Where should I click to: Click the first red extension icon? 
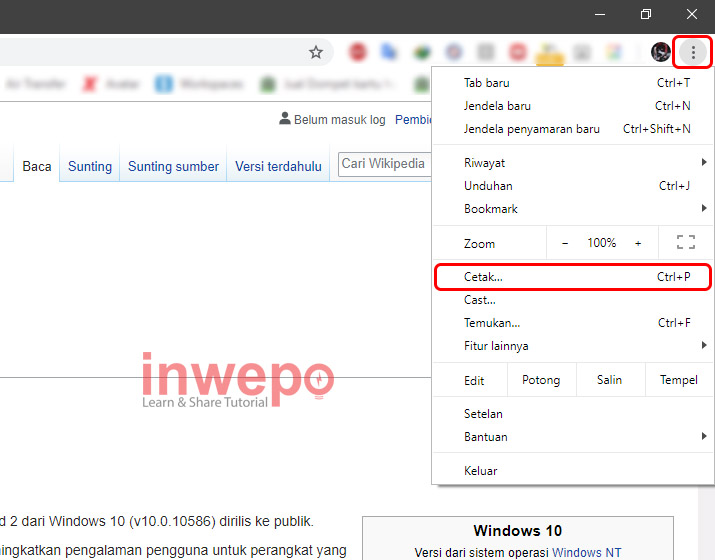pyautogui.click(x=358, y=52)
